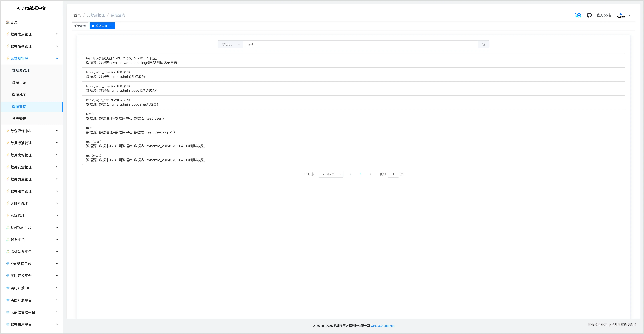Open the 官方文档 link in header
Viewport: 644px width, 334px height.
(x=603, y=15)
